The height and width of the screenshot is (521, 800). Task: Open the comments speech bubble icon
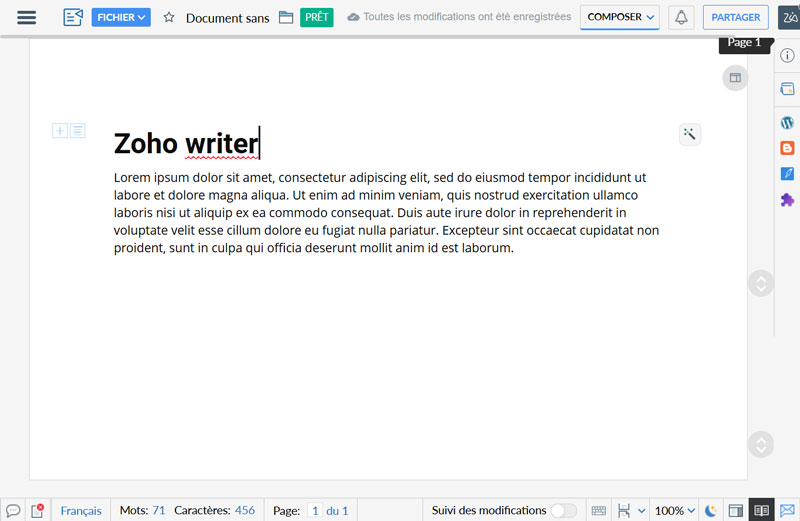click(x=13, y=510)
